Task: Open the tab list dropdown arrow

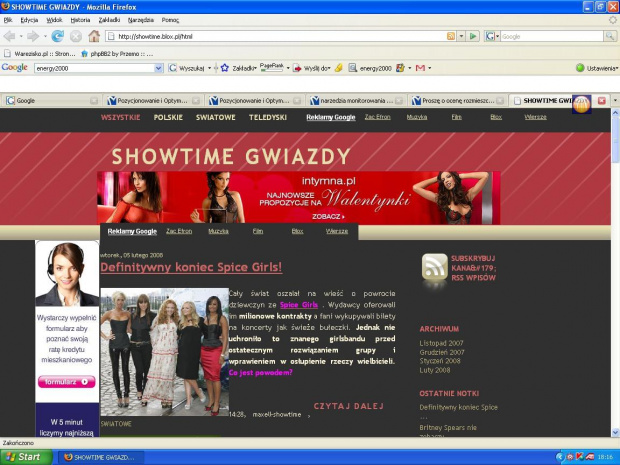Action: 615,100
